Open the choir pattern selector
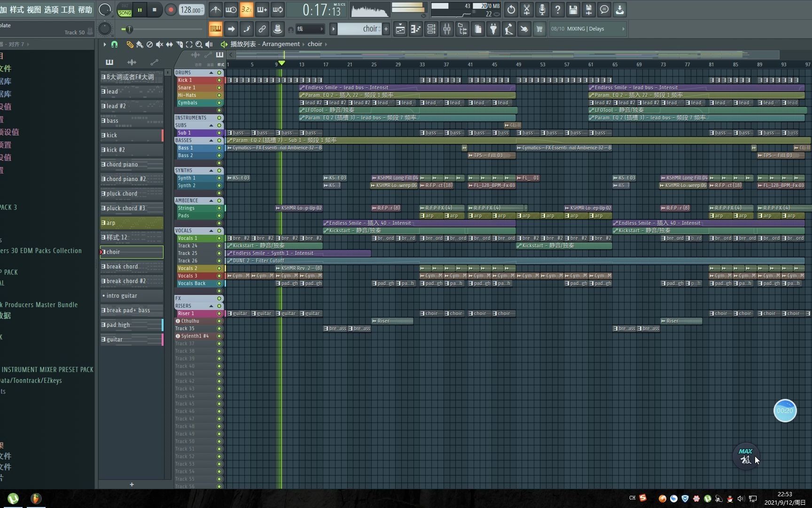The image size is (812, 508). click(x=359, y=29)
